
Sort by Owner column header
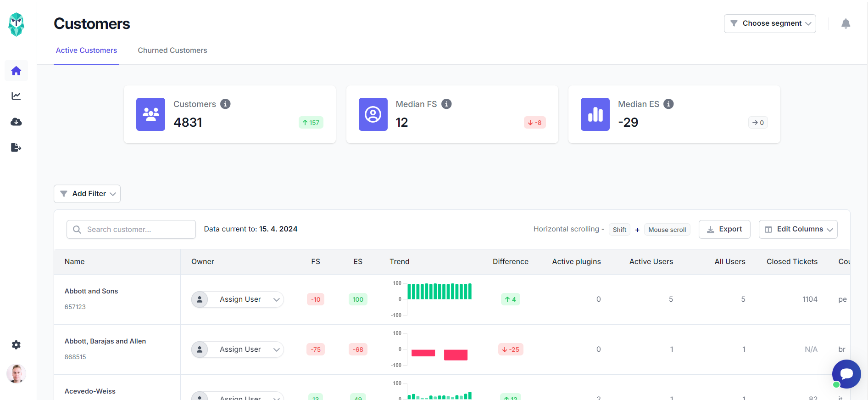pyautogui.click(x=203, y=262)
